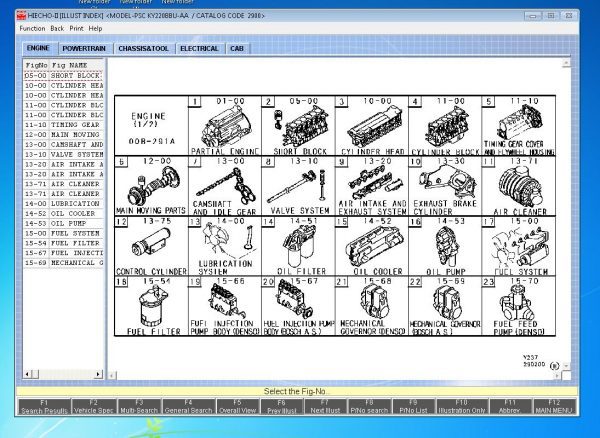Select 15-69 MECHANICAL list row
This screenshot has width=600, height=438.
pos(64,263)
